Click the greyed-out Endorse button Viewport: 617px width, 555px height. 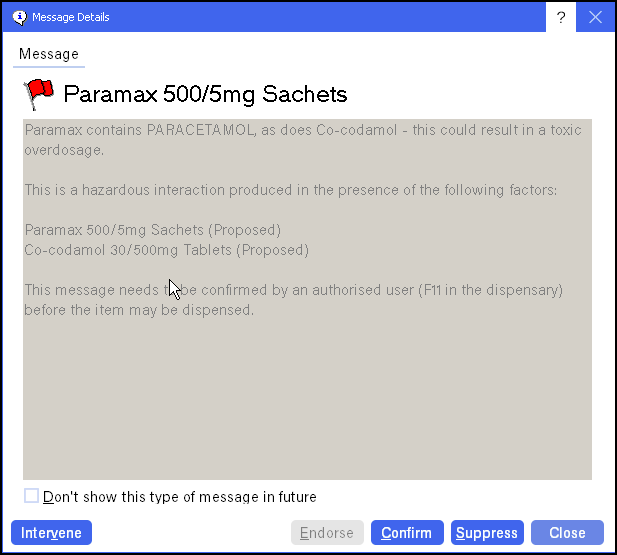pyautogui.click(x=327, y=533)
